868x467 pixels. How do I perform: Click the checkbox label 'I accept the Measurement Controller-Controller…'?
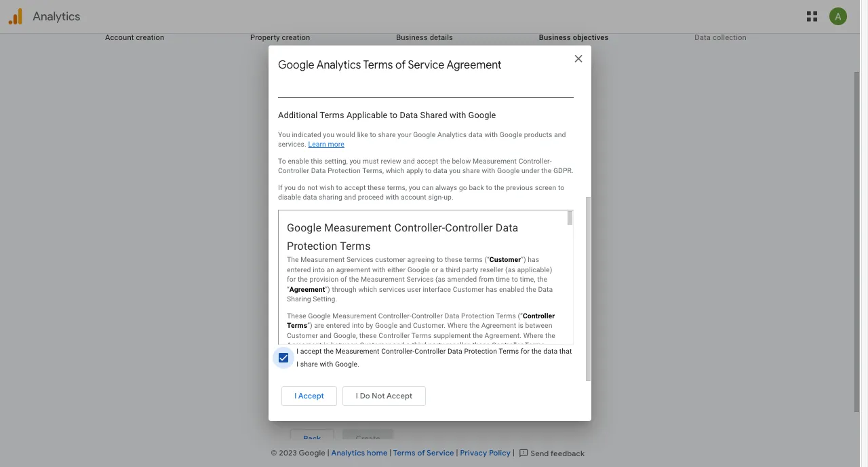[434, 358]
